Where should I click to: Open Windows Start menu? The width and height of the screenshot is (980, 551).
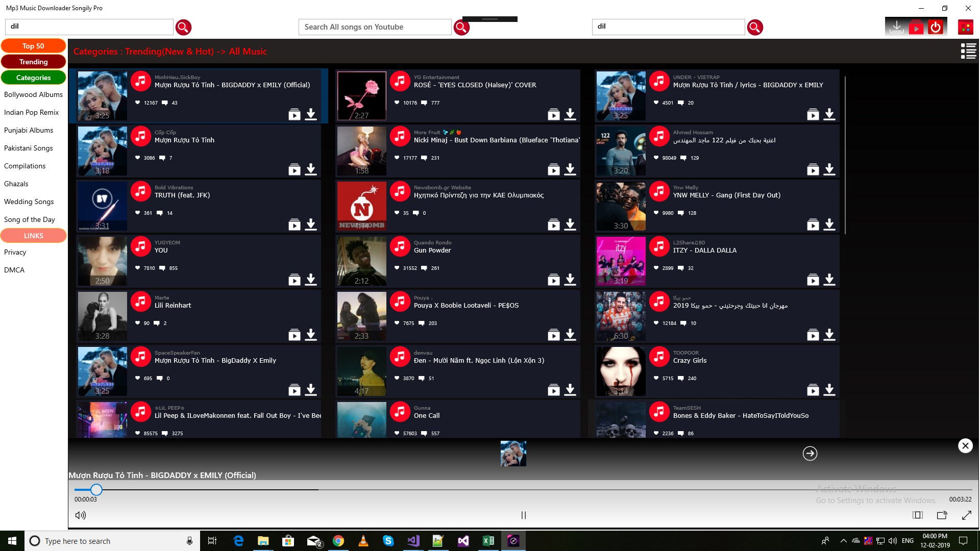pyautogui.click(x=12, y=541)
